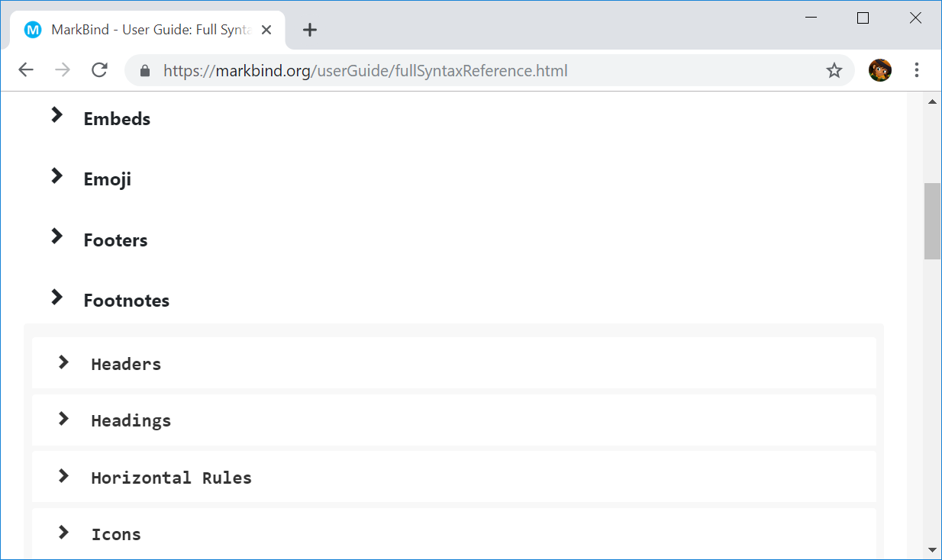Open a new tab with the plus button

(x=309, y=30)
